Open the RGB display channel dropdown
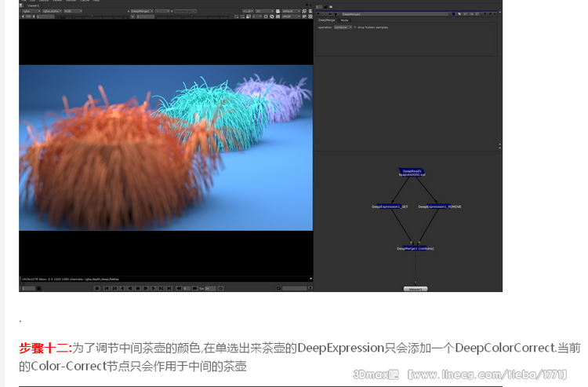The height and width of the screenshot is (387, 588). (x=73, y=11)
